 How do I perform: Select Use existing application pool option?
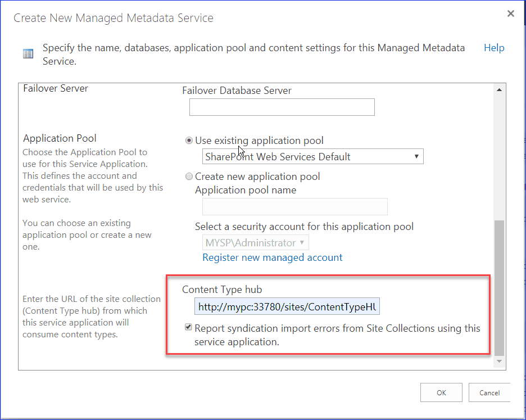(189, 141)
